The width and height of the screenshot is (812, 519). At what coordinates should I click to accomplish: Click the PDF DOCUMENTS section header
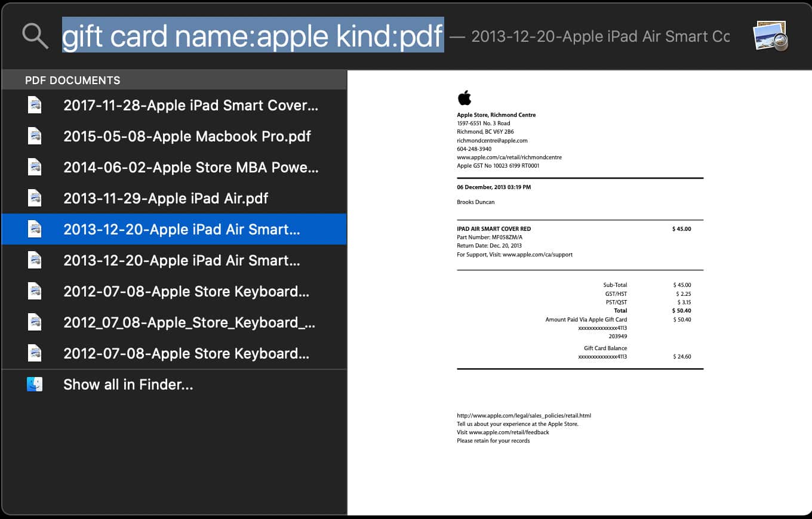coord(174,80)
